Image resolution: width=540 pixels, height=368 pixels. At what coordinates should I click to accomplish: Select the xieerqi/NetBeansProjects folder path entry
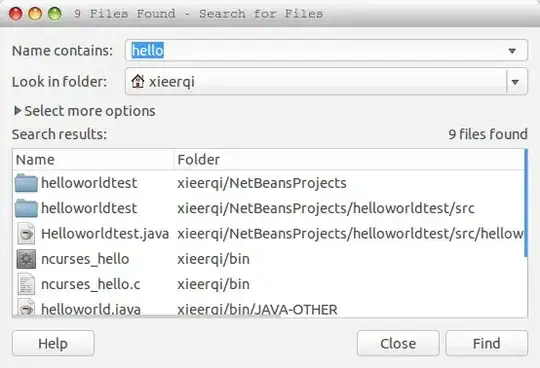coord(262,183)
